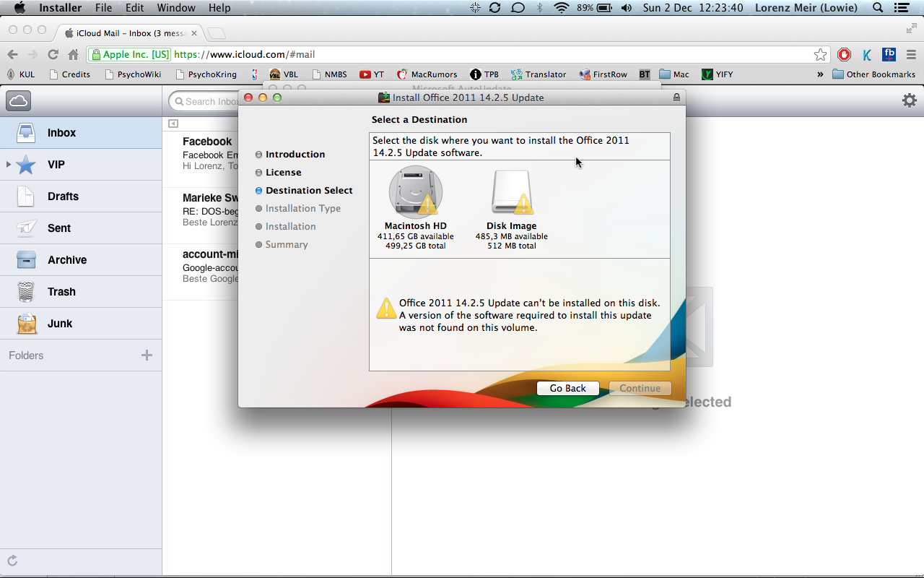Bookmark this page with star icon
924x578 pixels.
pos(821,54)
